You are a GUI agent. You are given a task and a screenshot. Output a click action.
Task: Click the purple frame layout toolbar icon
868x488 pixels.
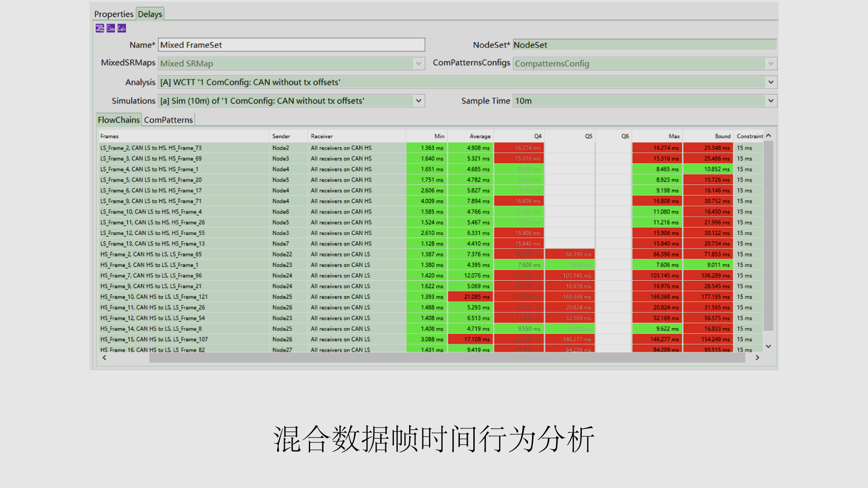tap(100, 28)
